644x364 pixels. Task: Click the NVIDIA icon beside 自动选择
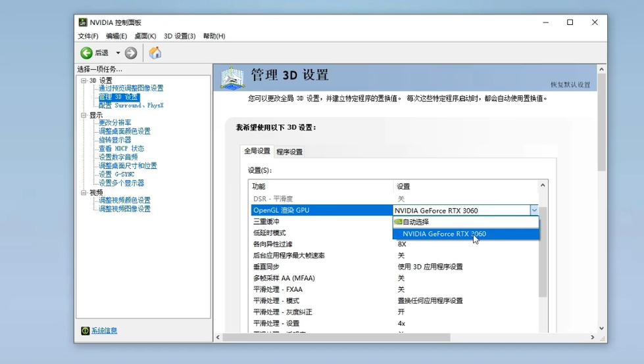(398, 222)
